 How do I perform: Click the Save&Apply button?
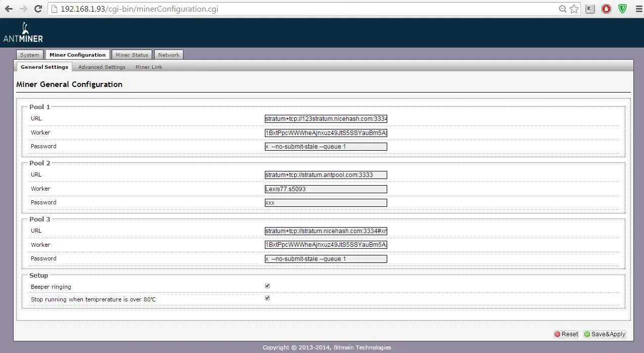(605, 334)
